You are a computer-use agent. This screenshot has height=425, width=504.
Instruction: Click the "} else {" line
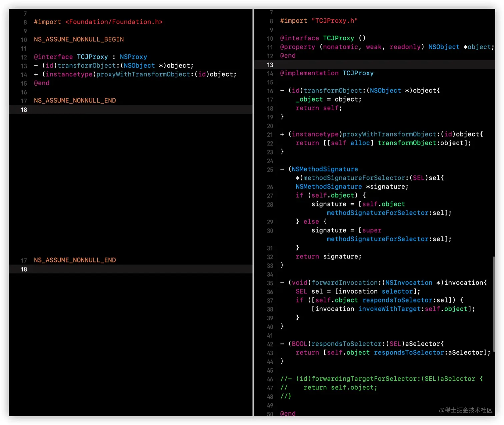coord(311,221)
